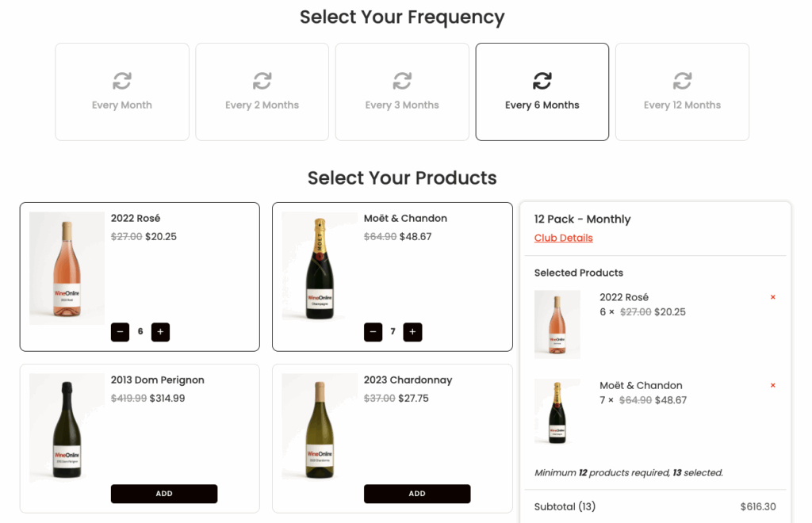Image resolution: width=812 pixels, height=523 pixels.
Task: Click Rosé thumbnail in Selected Products
Action: (x=557, y=324)
